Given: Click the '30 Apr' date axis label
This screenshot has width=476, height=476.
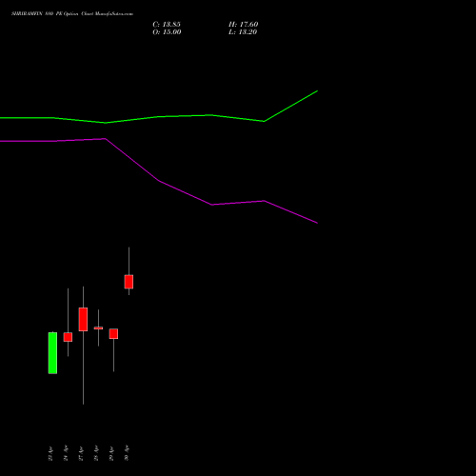Looking at the screenshot, I should (127, 454).
